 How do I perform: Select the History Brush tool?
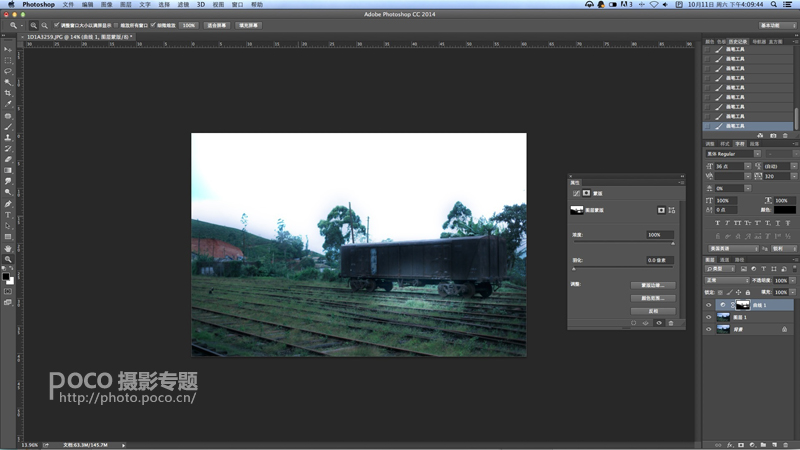(x=8, y=148)
